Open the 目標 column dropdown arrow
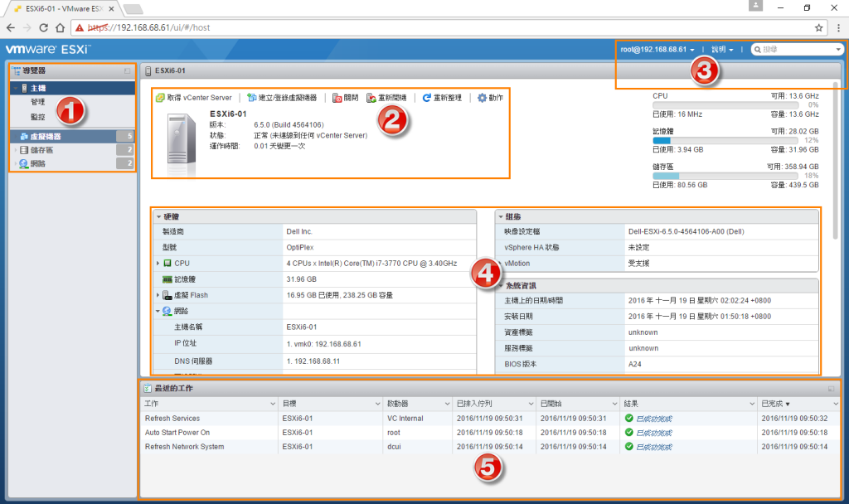The height and width of the screenshot is (504, 849). point(377,404)
